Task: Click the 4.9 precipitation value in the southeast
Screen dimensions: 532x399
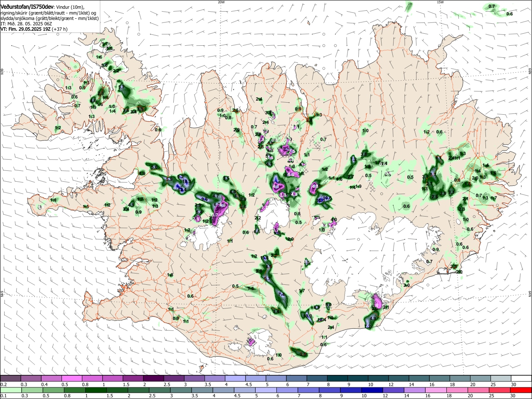Action: pyautogui.click(x=373, y=318)
